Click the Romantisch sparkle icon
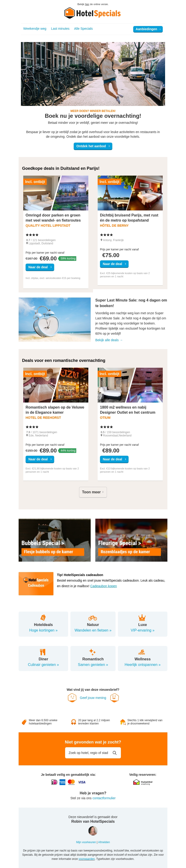 click(92, 652)
